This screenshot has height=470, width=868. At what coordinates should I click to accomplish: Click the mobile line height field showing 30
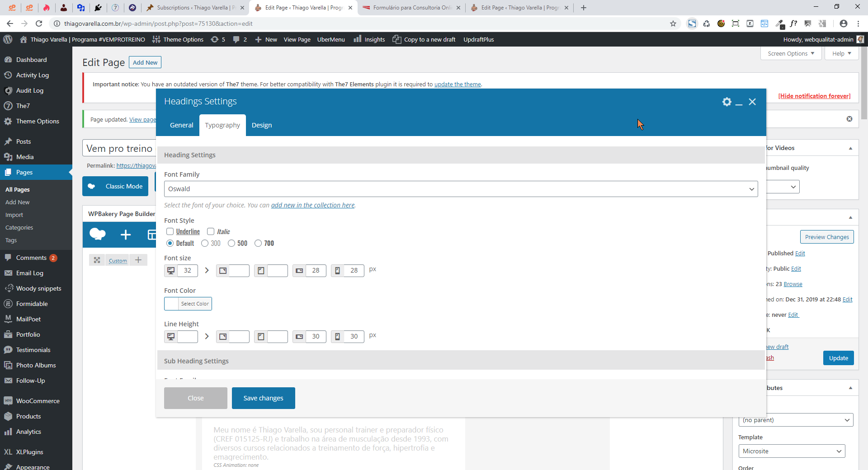click(x=354, y=336)
